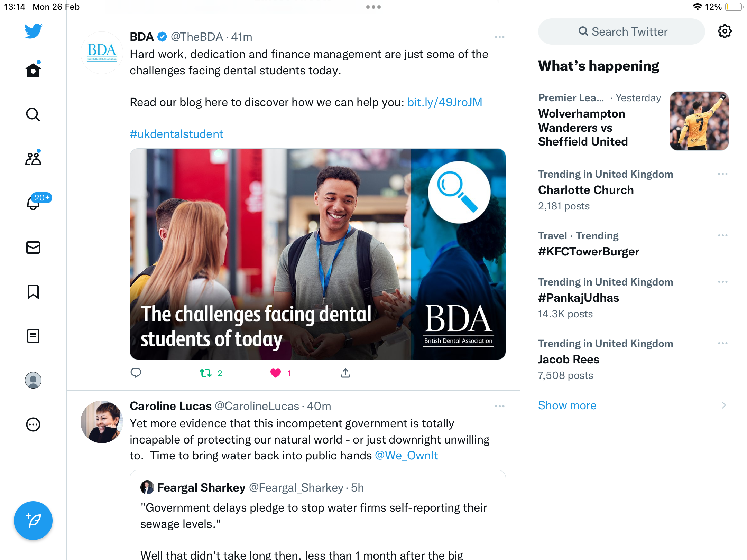Screen dimensions: 747x560
Task: Tap the Wi-Fi icon in status bar
Action: click(x=697, y=7)
